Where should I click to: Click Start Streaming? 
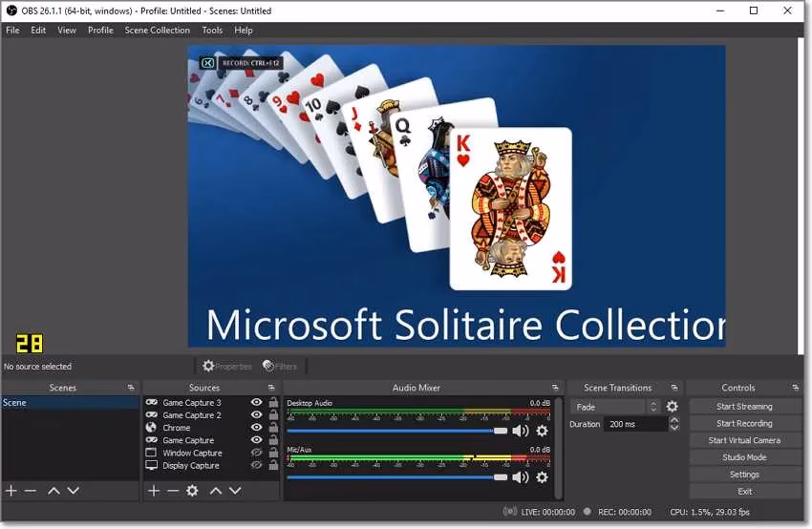pyautogui.click(x=744, y=407)
